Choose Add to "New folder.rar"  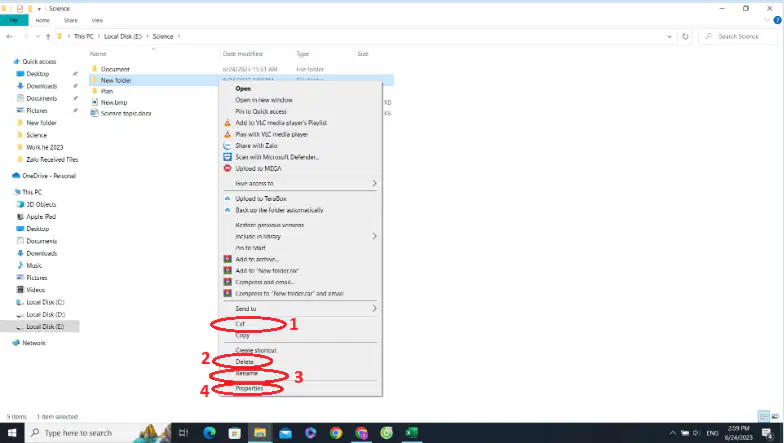tap(267, 270)
